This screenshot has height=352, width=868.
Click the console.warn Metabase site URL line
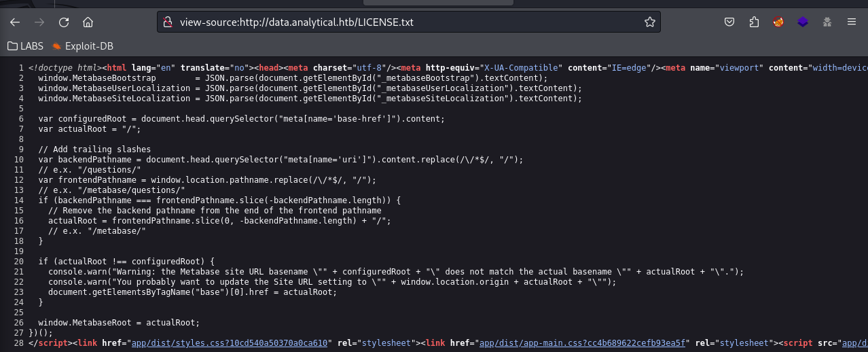point(396,271)
